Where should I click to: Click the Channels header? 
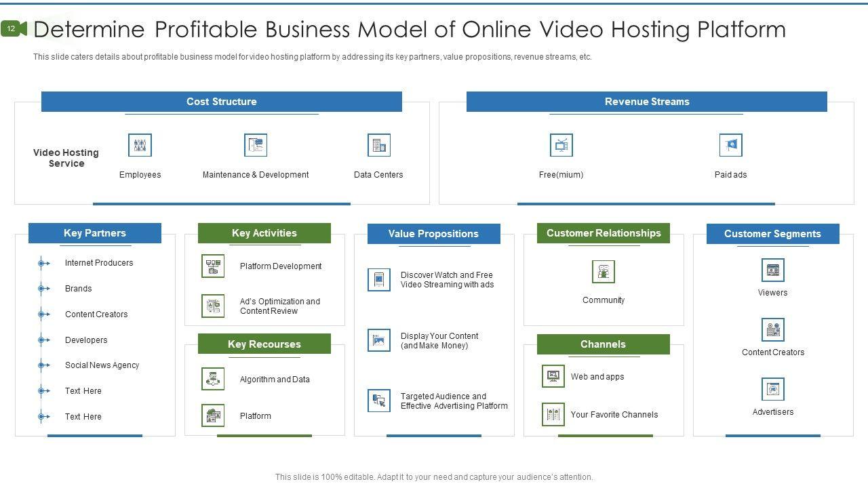604,344
